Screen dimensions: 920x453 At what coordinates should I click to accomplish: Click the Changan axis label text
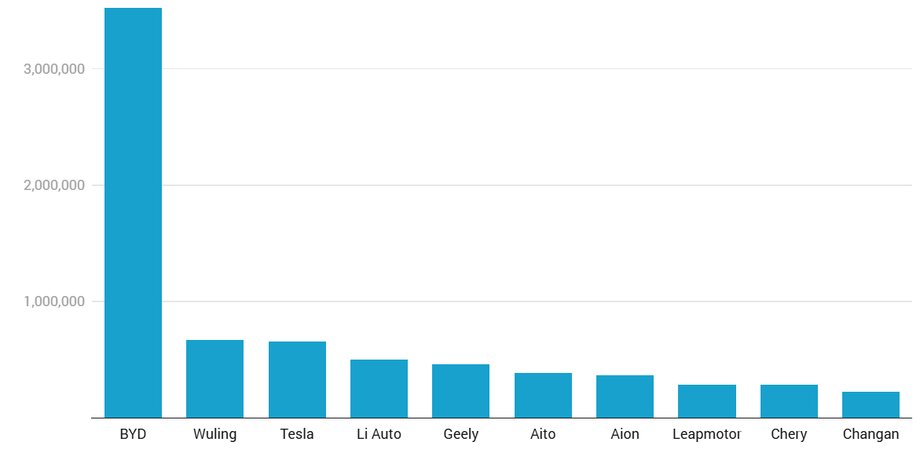coord(871,434)
